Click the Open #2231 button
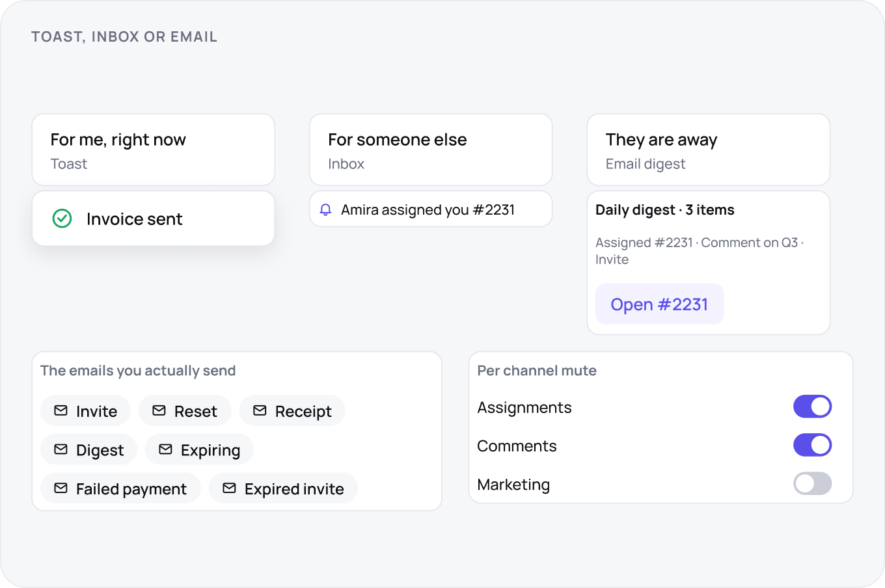885x588 pixels. (659, 304)
